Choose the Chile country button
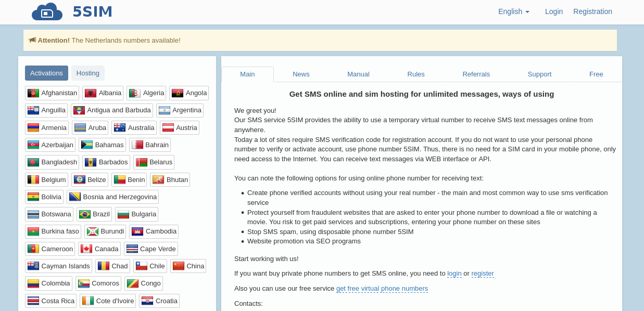Viewport: 644px width, 311px height. pos(150,266)
